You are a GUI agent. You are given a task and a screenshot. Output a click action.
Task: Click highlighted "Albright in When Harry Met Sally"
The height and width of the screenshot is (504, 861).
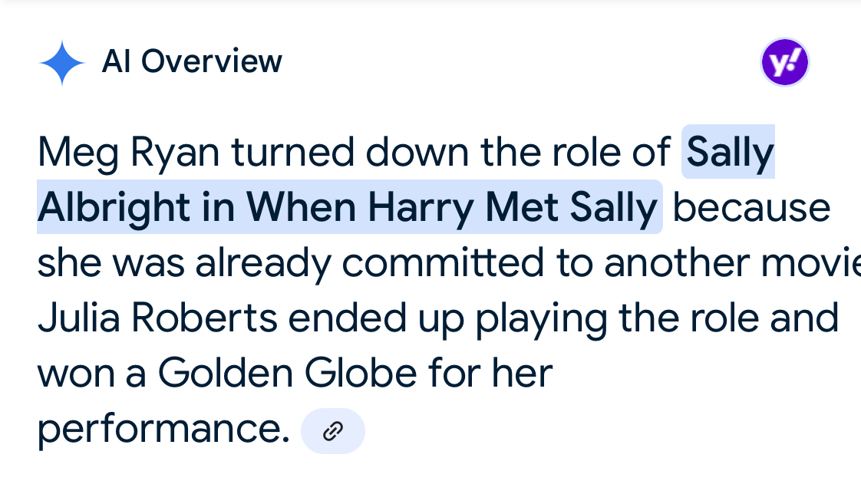[x=348, y=208]
